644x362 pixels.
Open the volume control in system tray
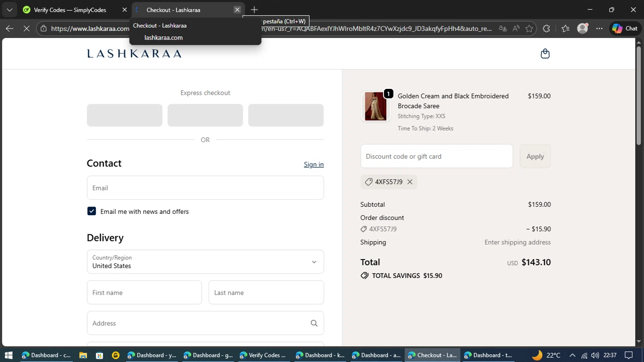(x=595, y=355)
